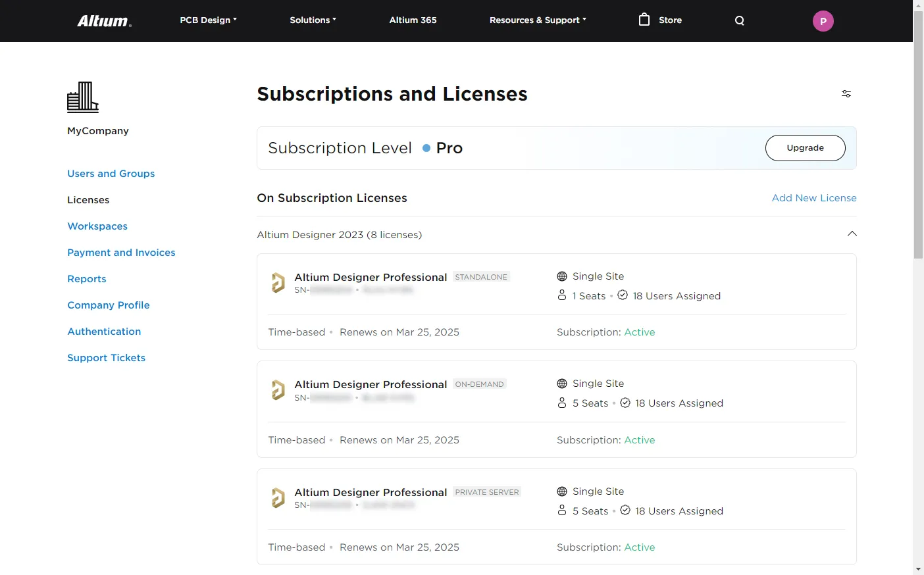
Task: Click 'Altium Designer 2023 (8 licenses)' heading
Action: click(340, 235)
